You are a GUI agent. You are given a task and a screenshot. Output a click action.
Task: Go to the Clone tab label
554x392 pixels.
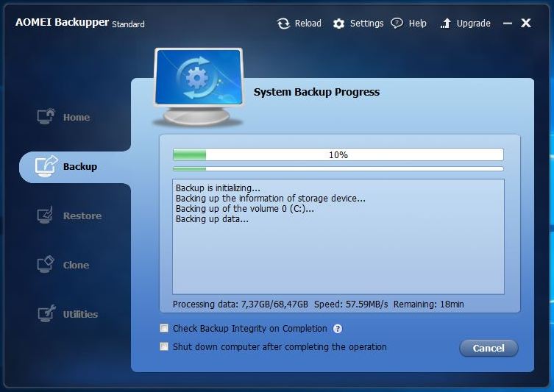click(76, 266)
